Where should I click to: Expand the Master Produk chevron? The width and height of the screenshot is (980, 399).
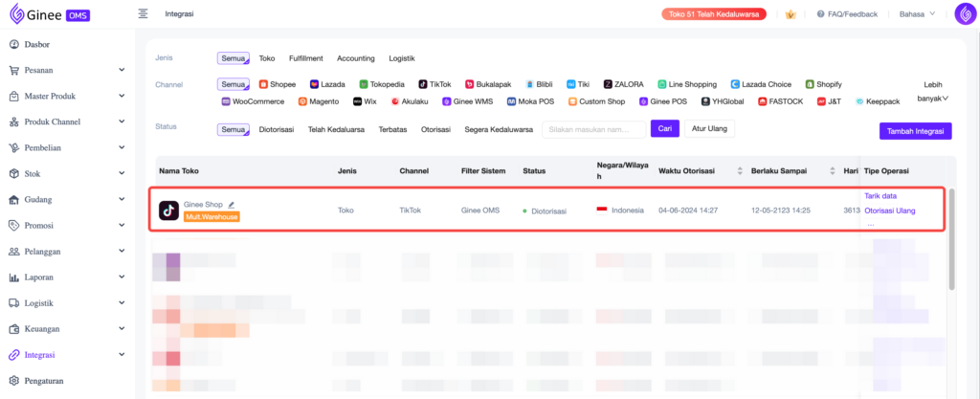[x=122, y=96]
